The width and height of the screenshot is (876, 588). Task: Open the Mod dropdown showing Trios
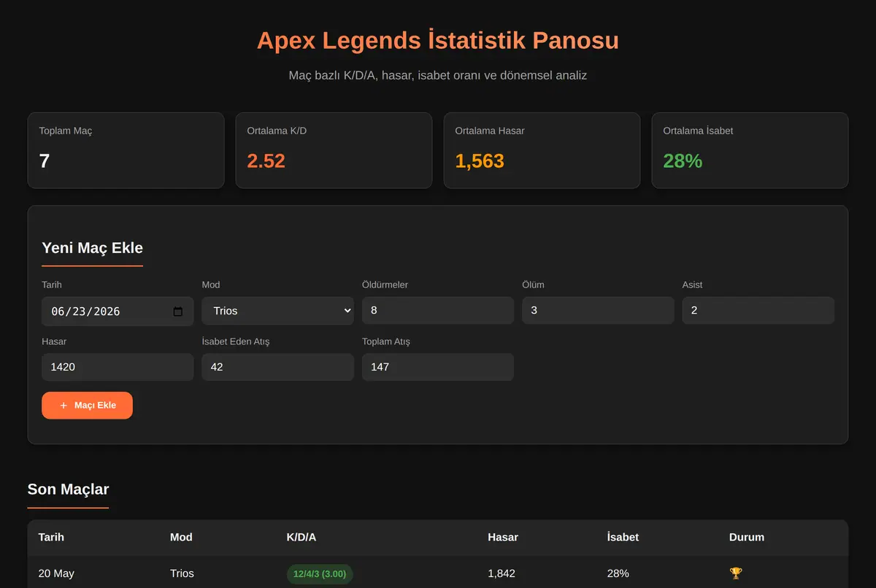coord(278,311)
